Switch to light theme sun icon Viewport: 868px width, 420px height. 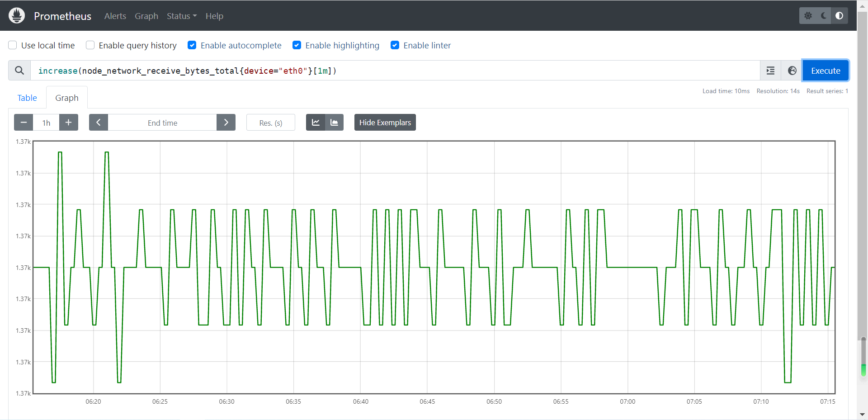pos(808,16)
